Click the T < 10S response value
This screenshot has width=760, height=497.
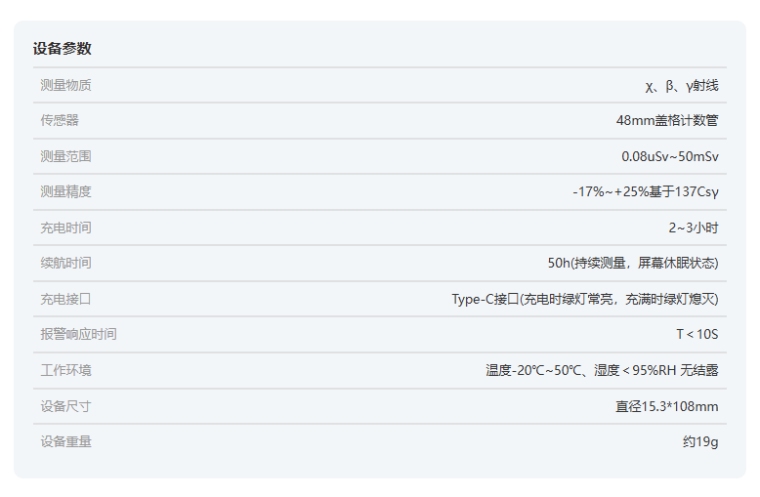pos(697,335)
